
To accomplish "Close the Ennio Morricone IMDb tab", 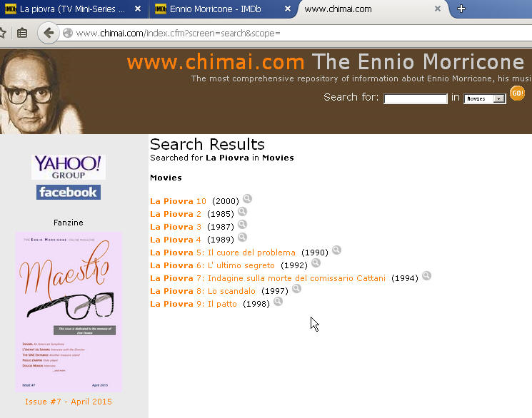I will click(287, 9).
